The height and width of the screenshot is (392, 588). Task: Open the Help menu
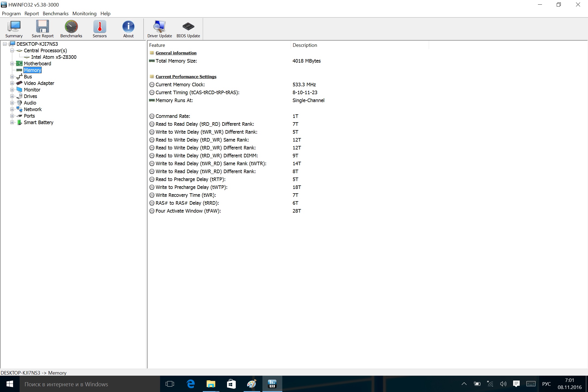click(105, 14)
